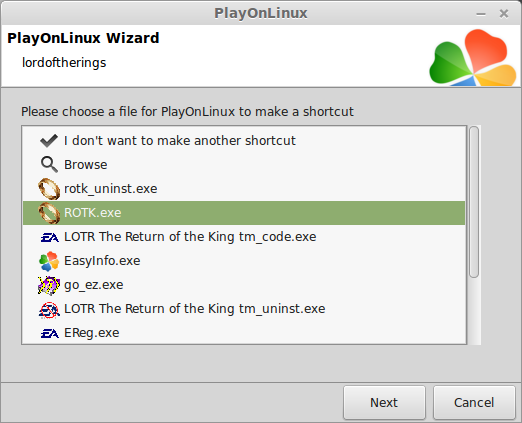Click the ring icon of ROTK.exe
Image resolution: width=522 pixels, height=423 pixels.
click(49, 213)
